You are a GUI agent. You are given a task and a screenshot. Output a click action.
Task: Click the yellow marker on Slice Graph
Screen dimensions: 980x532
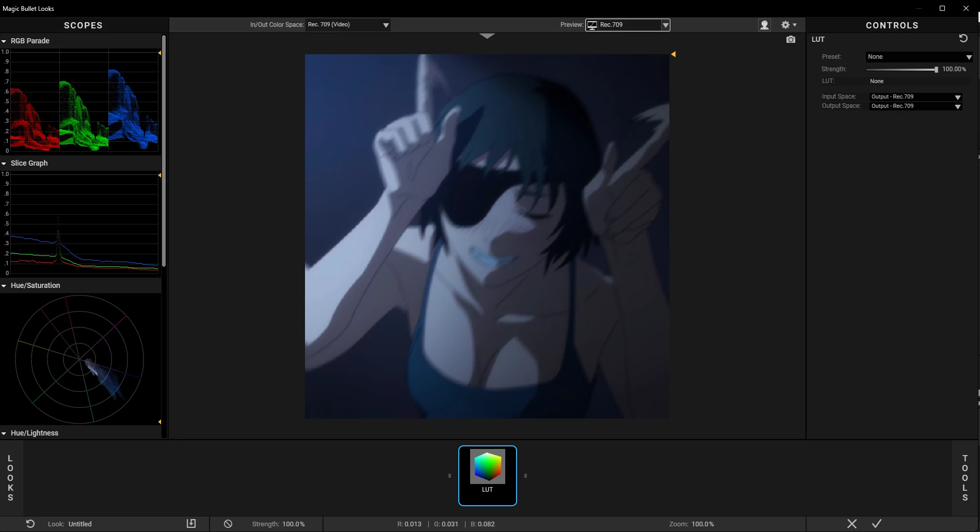(159, 175)
